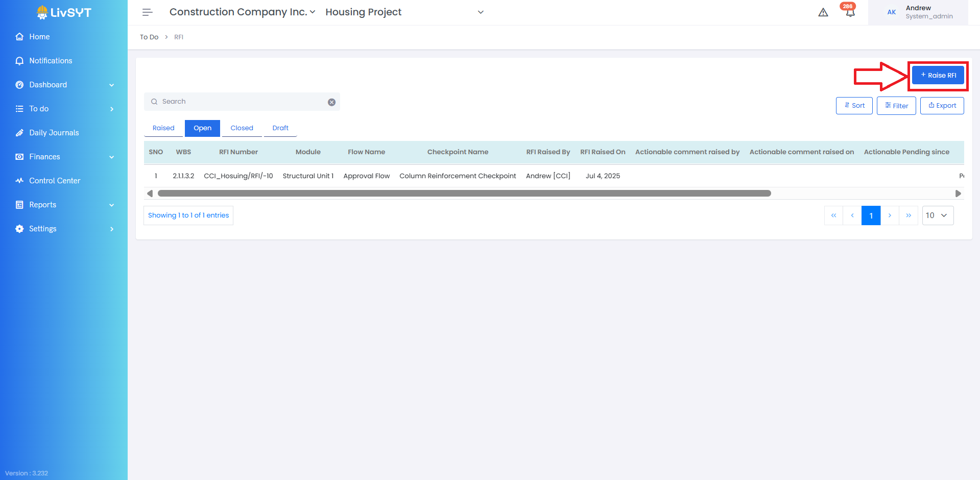Go to the next page
Viewport: 980px width, 480px height.
coord(890,215)
